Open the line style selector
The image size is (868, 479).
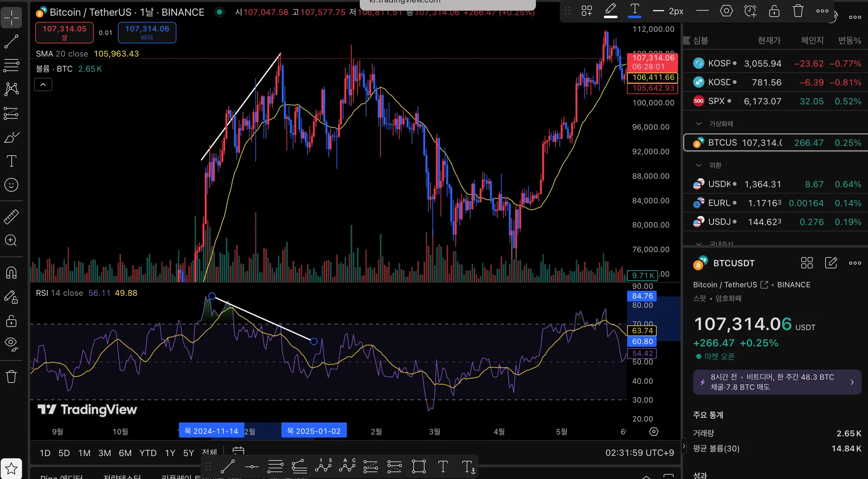(x=703, y=11)
